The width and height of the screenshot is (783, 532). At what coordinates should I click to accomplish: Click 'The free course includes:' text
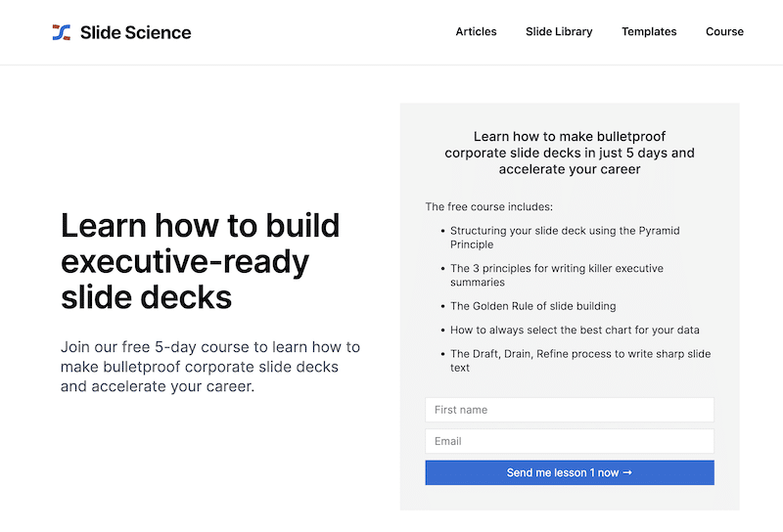[x=488, y=206]
